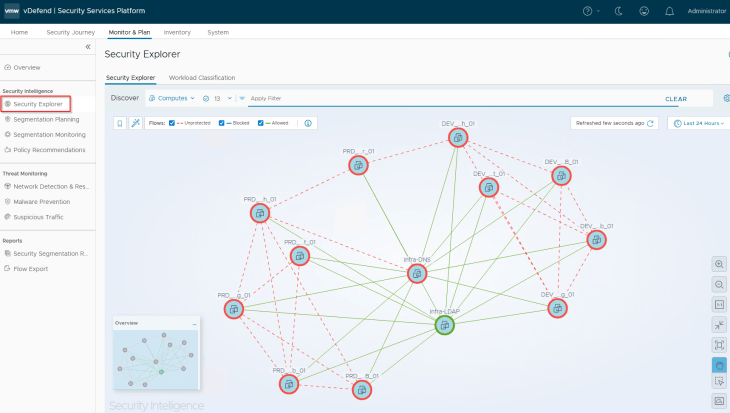This screenshot has height=413, width=730.
Task: Click the fit-to-screen frame icon
Action: [719, 344]
